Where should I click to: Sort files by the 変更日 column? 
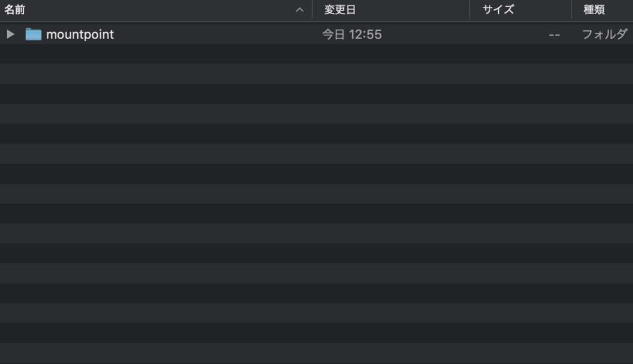(340, 10)
